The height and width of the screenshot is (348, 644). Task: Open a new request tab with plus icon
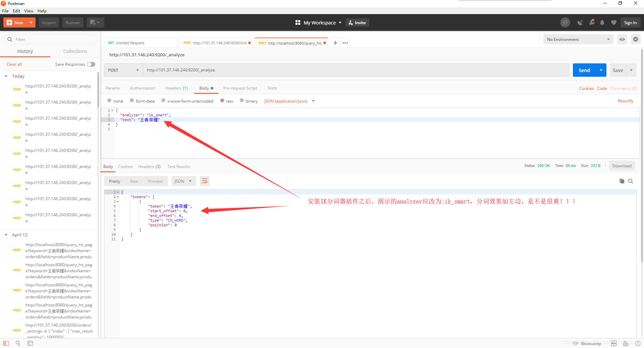click(x=335, y=43)
